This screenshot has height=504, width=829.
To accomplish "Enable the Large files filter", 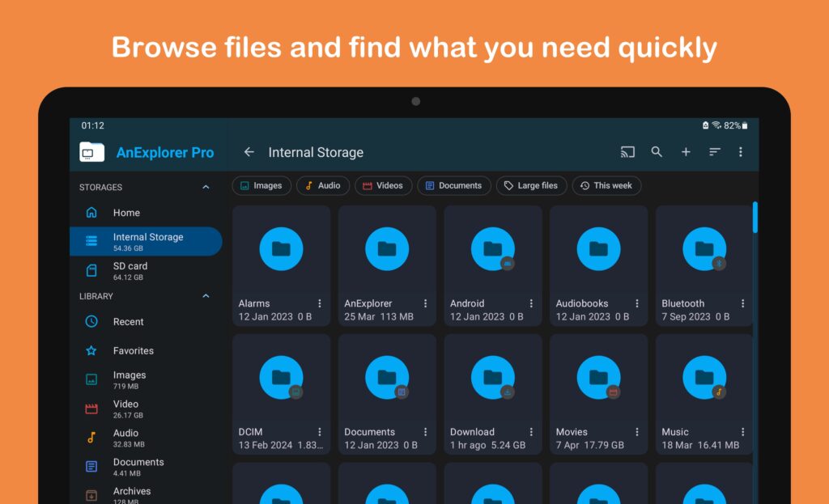I will 531,185.
